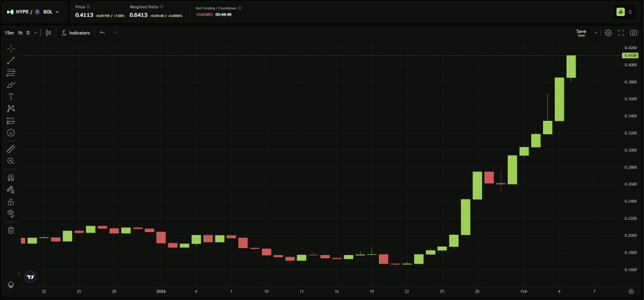Open the emoji icons tool
The width and height of the screenshot is (644, 300).
pos(11,133)
